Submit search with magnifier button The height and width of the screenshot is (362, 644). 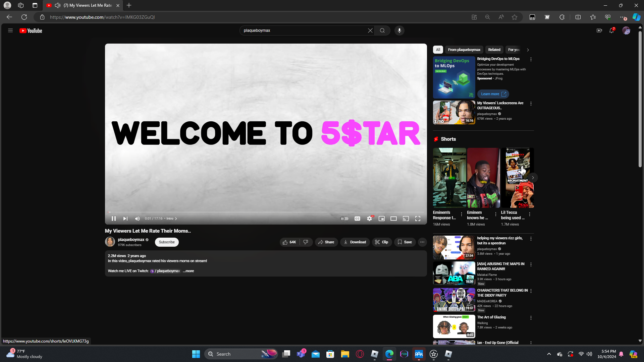pos(382,31)
